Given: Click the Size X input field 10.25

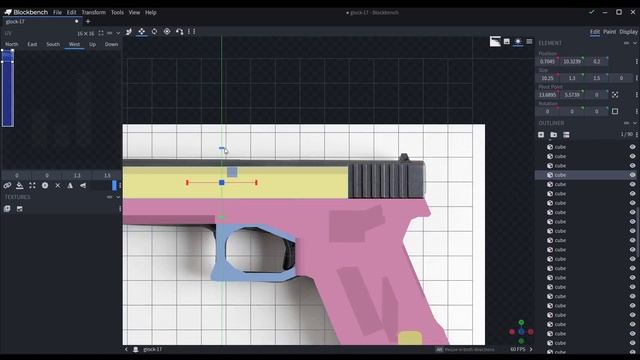Looking at the screenshot, I should (547, 78).
